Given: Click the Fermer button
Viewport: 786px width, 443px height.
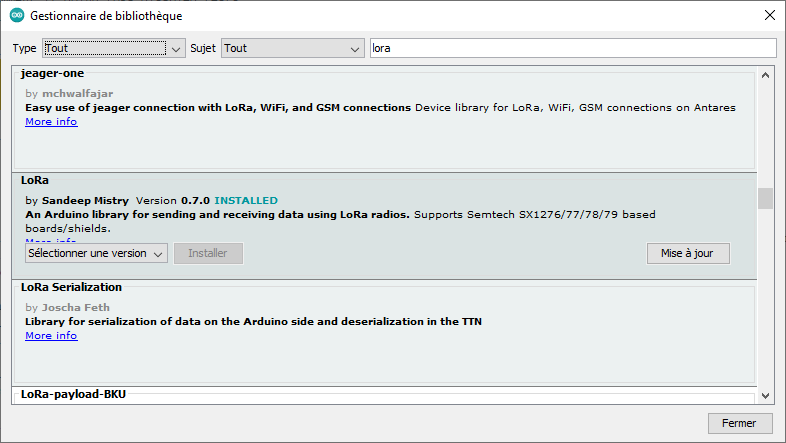Looking at the screenshot, I should click(x=739, y=423).
